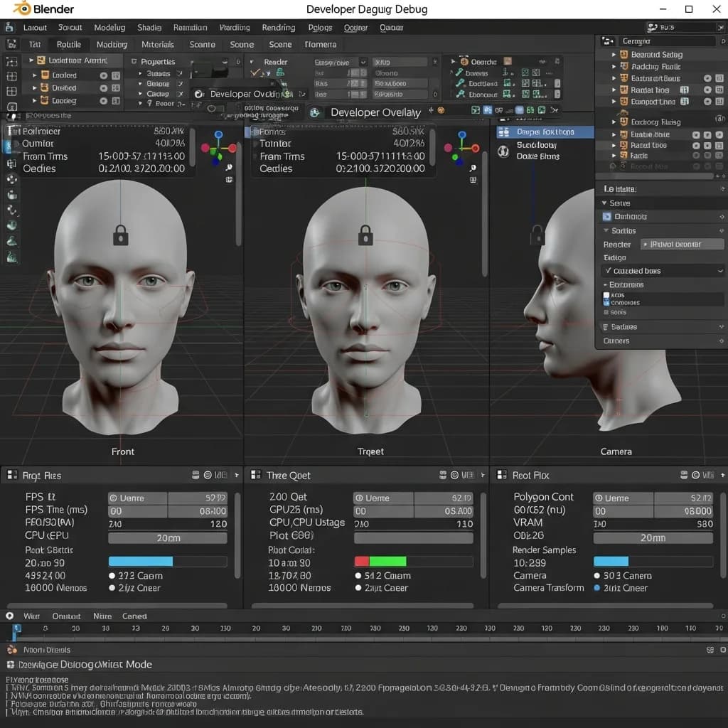Click the zoom magnifier icon in Trqeet viewport

[x=473, y=168]
